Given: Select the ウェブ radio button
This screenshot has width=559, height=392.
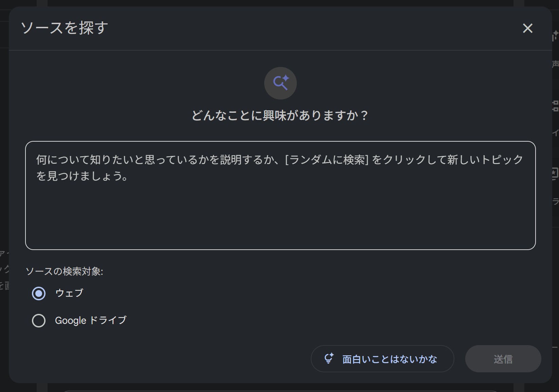Looking at the screenshot, I should coord(39,293).
